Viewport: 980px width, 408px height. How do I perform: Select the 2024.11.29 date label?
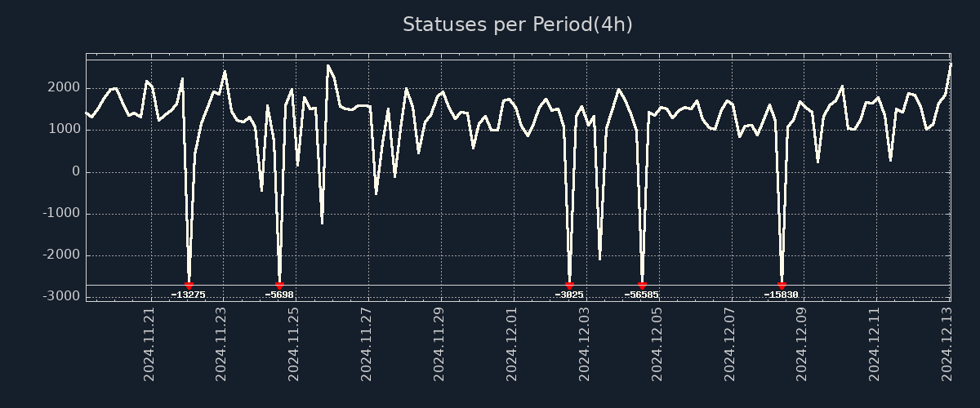pos(439,344)
